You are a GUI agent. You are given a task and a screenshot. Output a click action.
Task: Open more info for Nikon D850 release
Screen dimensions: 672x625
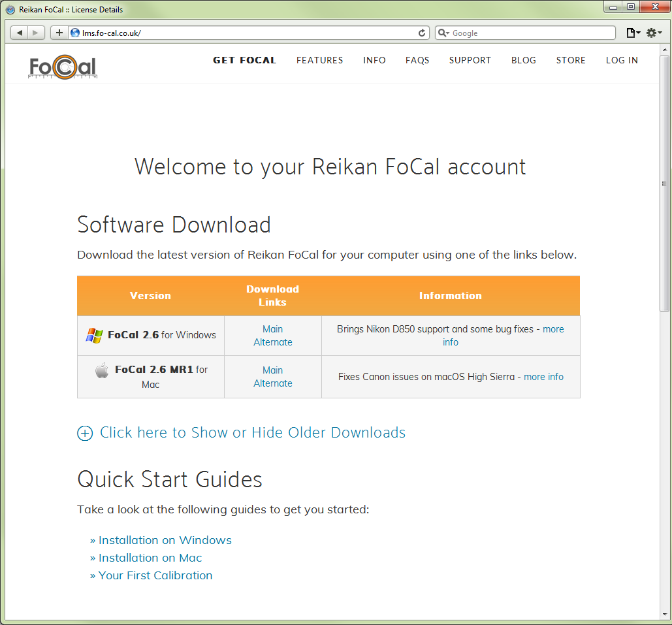(553, 329)
